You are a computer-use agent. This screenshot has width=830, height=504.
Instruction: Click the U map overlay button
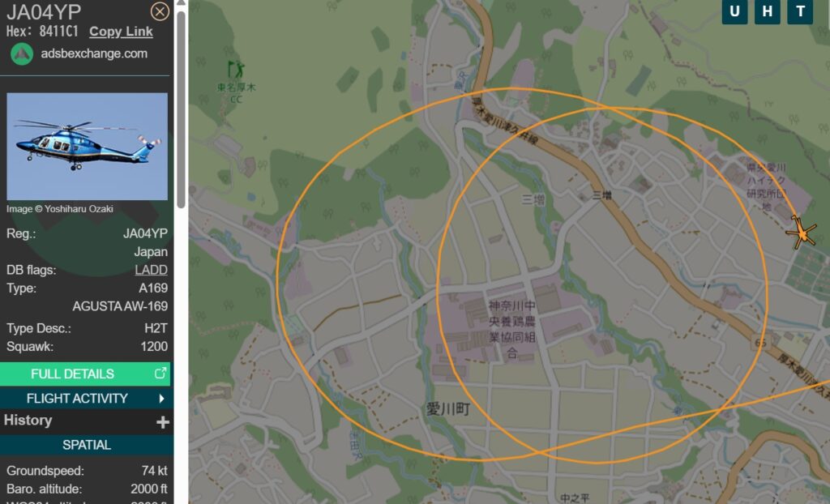coord(734,11)
